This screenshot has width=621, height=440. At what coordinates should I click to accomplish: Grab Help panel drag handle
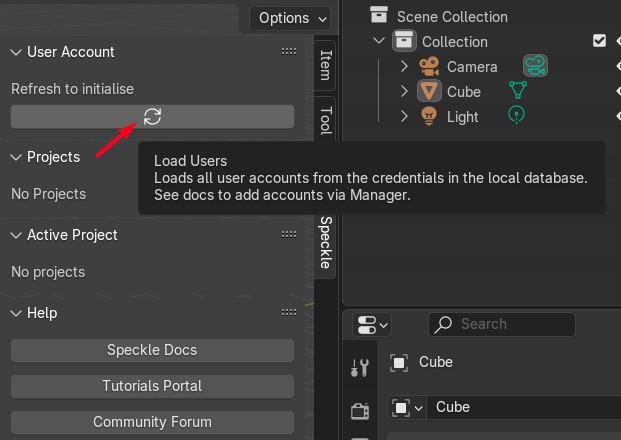(289, 313)
